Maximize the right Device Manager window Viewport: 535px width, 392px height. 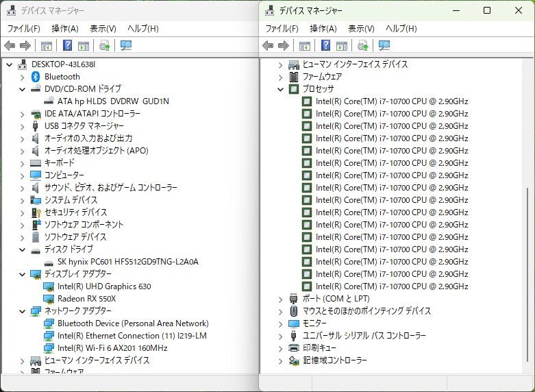(x=487, y=10)
